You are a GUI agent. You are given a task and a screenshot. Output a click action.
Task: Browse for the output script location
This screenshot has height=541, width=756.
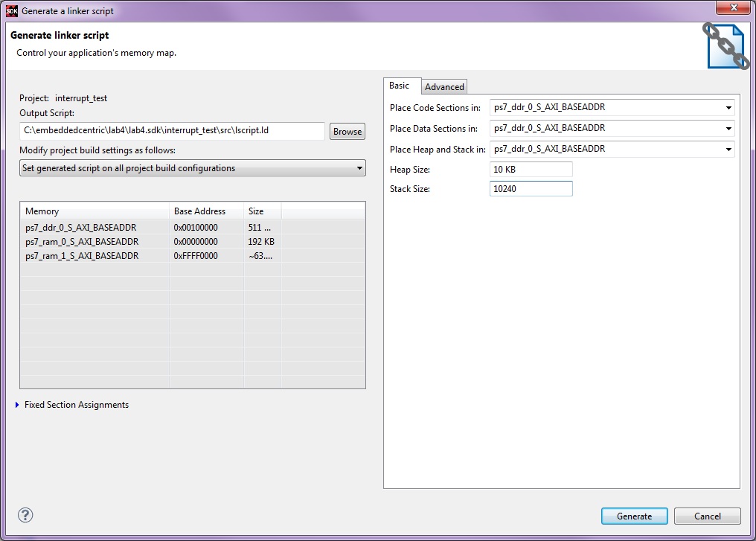click(x=347, y=131)
